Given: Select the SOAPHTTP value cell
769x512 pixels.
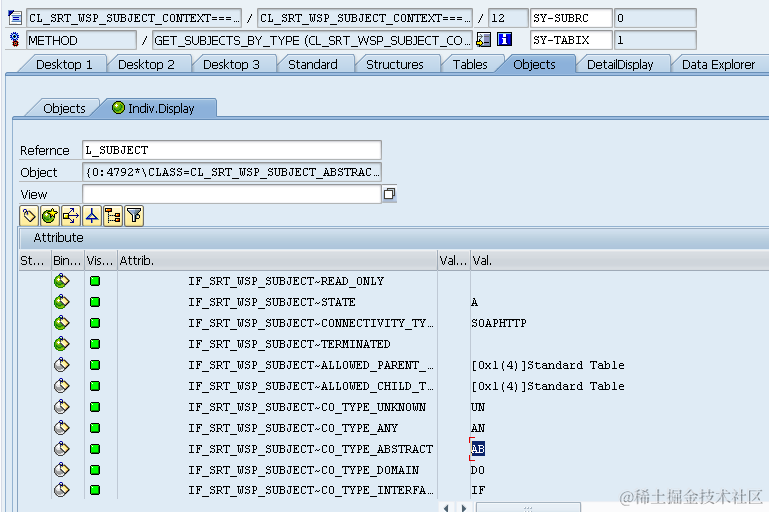Looking at the screenshot, I should [499, 323].
